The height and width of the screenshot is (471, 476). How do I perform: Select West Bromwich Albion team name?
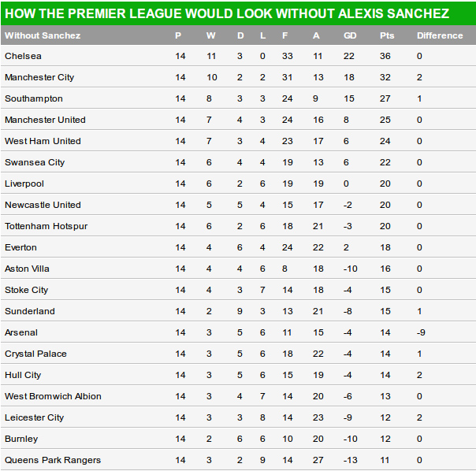point(53,397)
